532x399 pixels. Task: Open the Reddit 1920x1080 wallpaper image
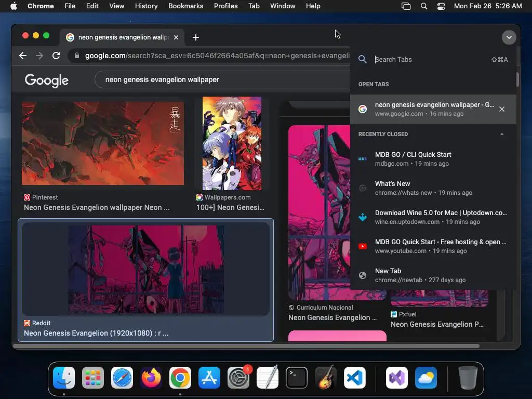tap(146, 270)
